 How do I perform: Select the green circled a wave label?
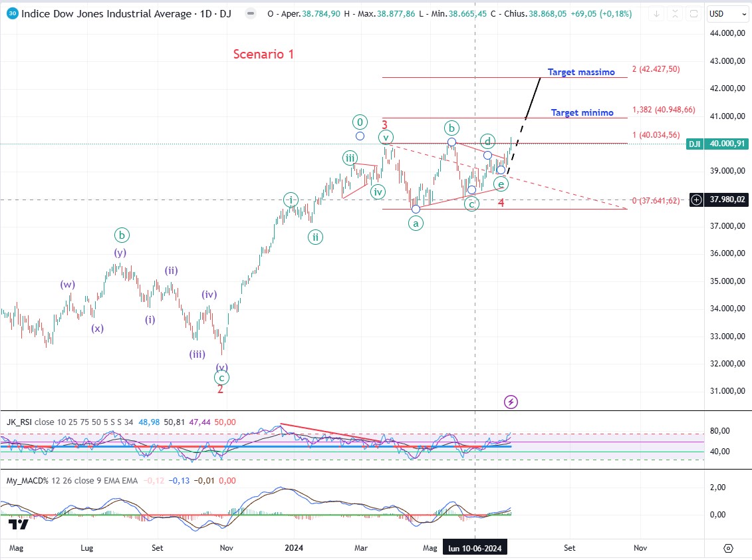pos(416,223)
